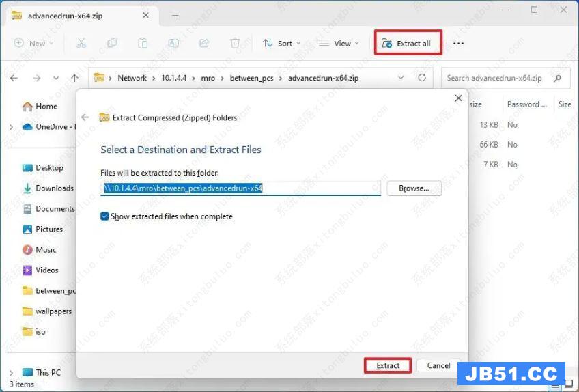The height and width of the screenshot is (392, 579).
Task: Click the Extract button in dialog
Action: 388,365
